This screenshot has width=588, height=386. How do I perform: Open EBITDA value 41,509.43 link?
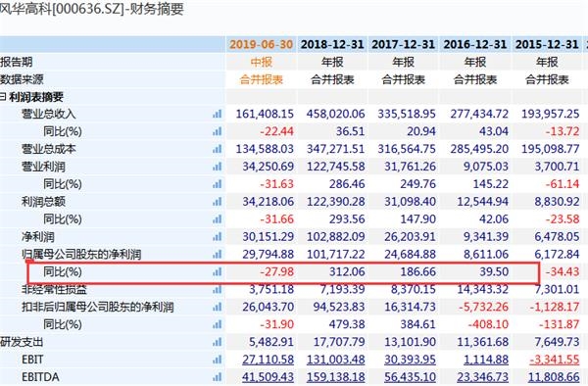tap(268, 377)
